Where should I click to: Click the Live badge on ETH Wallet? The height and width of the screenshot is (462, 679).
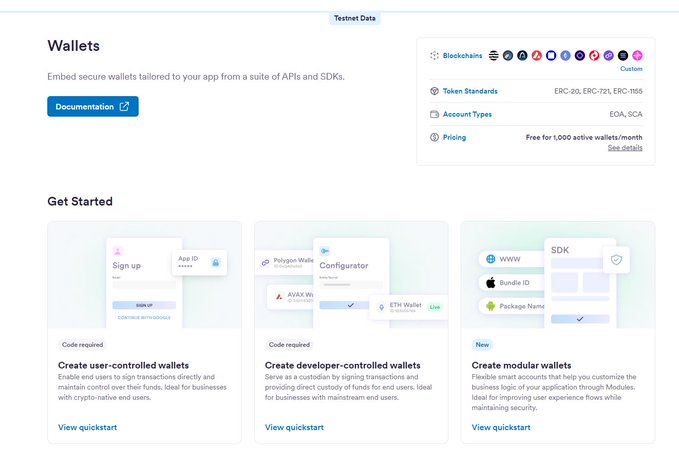[435, 307]
